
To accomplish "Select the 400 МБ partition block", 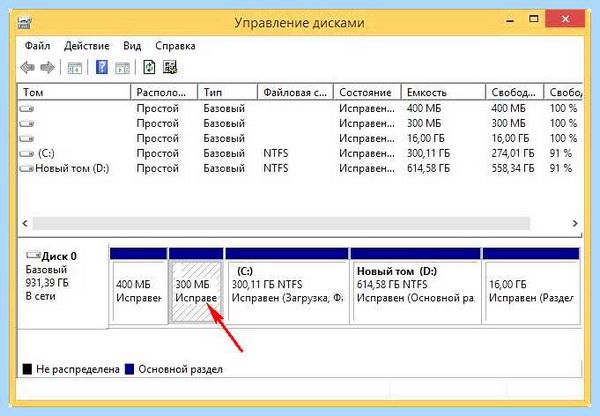I will pyautogui.click(x=139, y=286).
